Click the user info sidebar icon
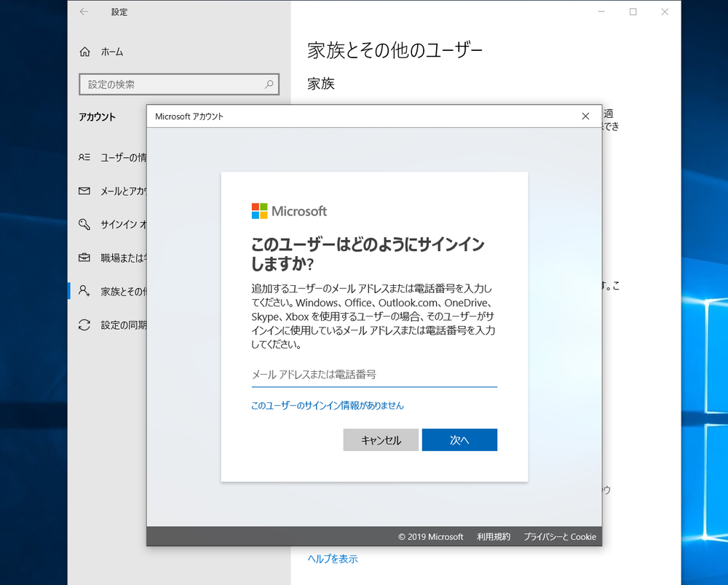The height and width of the screenshot is (585, 728). click(x=85, y=158)
